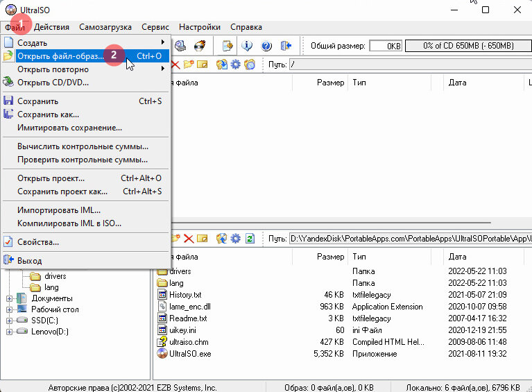Open the Действия menu
This screenshot has height=392, width=532.
51,27
